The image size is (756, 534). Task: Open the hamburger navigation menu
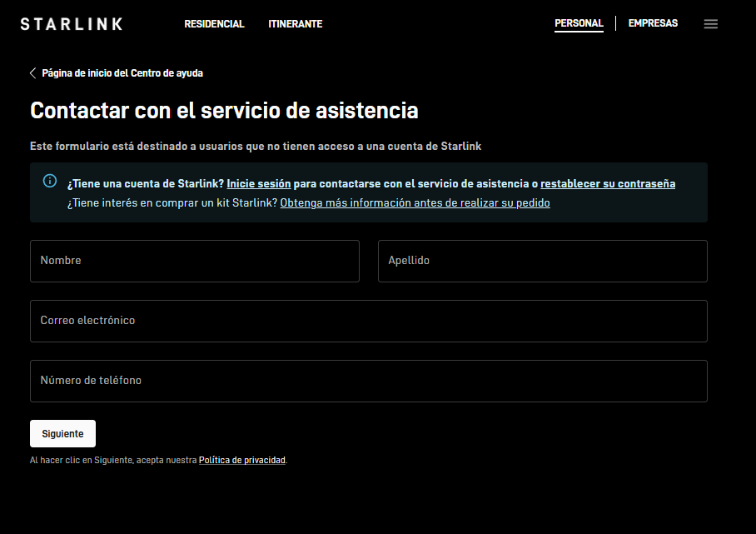point(710,23)
